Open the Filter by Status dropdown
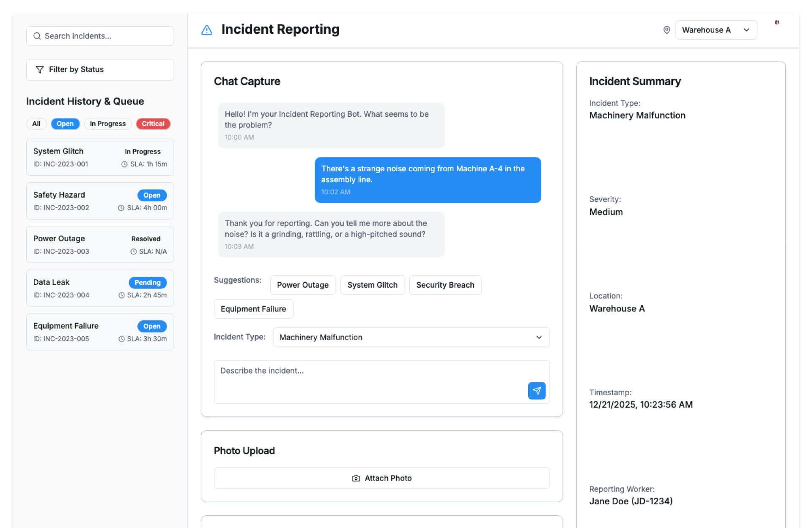812x528 pixels. pyautogui.click(x=100, y=69)
